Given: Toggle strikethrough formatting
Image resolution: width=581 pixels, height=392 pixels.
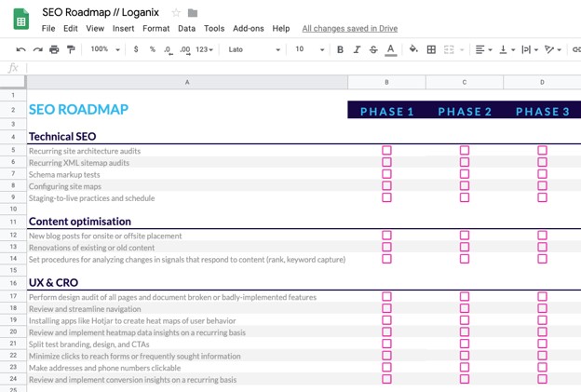Looking at the screenshot, I should coord(373,49).
